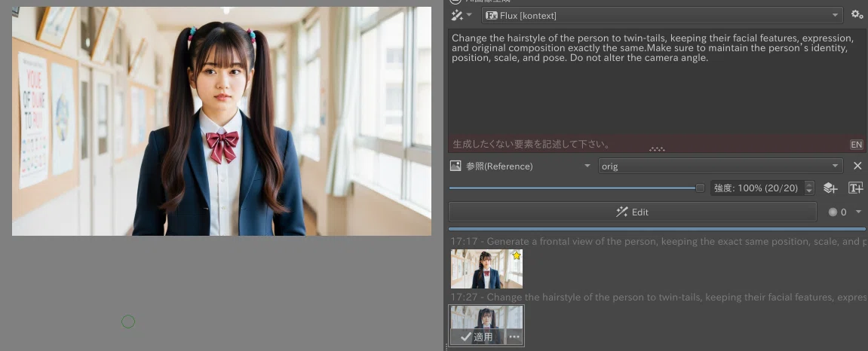Open style settings gear icon
Screen dimensions: 868x351
pyautogui.click(x=857, y=15)
